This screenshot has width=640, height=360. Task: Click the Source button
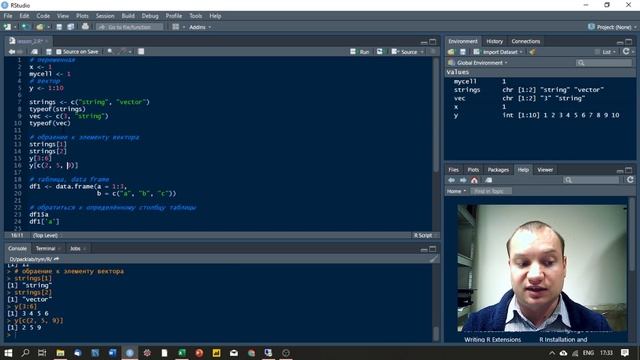click(x=404, y=52)
